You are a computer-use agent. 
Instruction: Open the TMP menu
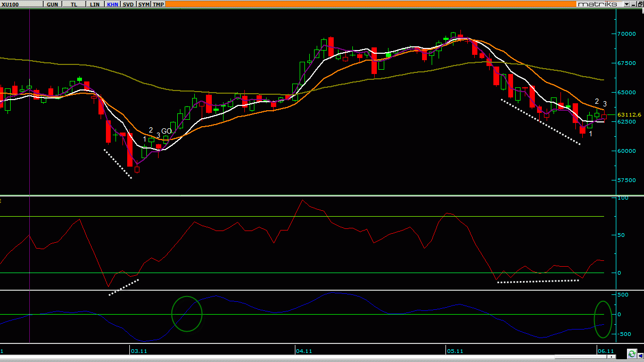coord(158,4)
